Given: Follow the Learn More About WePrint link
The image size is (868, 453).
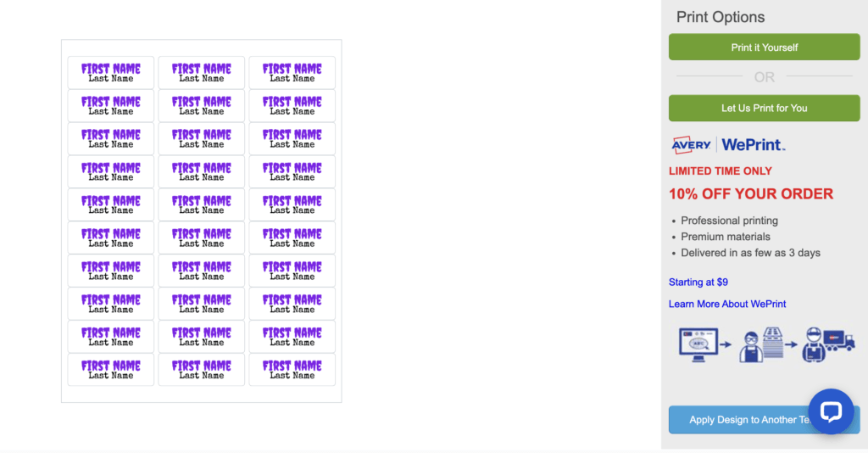Looking at the screenshot, I should 726,304.
